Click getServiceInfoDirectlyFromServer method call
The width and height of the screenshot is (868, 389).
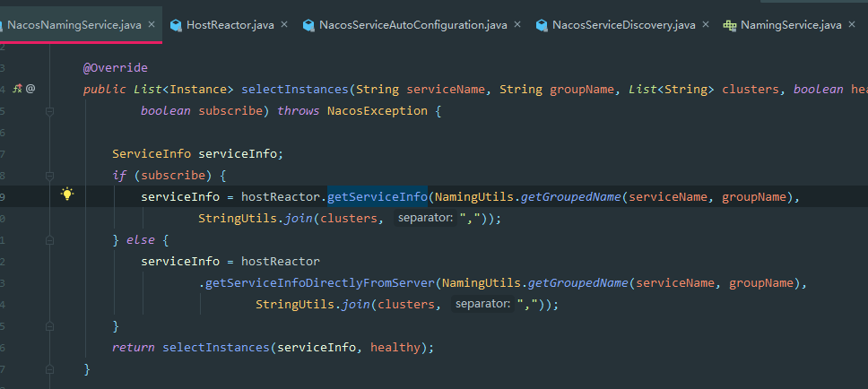[x=320, y=282]
